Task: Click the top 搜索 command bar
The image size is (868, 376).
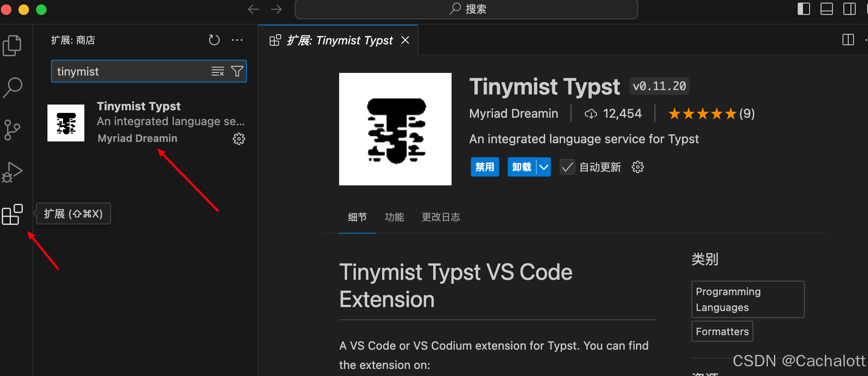Action: (x=467, y=9)
